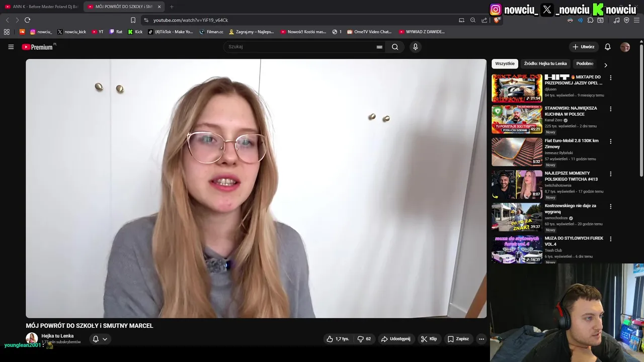Open options for MUZA DO STYLOWYCH FUREK video
Screen dimensions: 644x362
(611, 239)
